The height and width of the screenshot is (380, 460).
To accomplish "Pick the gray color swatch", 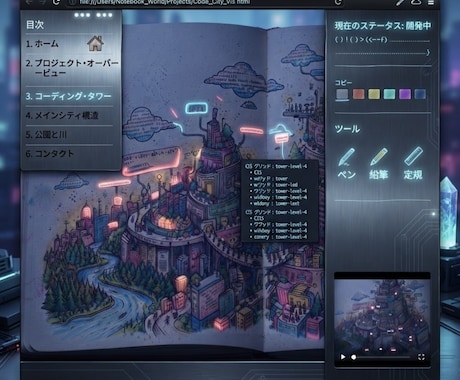I will click(x=342, y=94).
